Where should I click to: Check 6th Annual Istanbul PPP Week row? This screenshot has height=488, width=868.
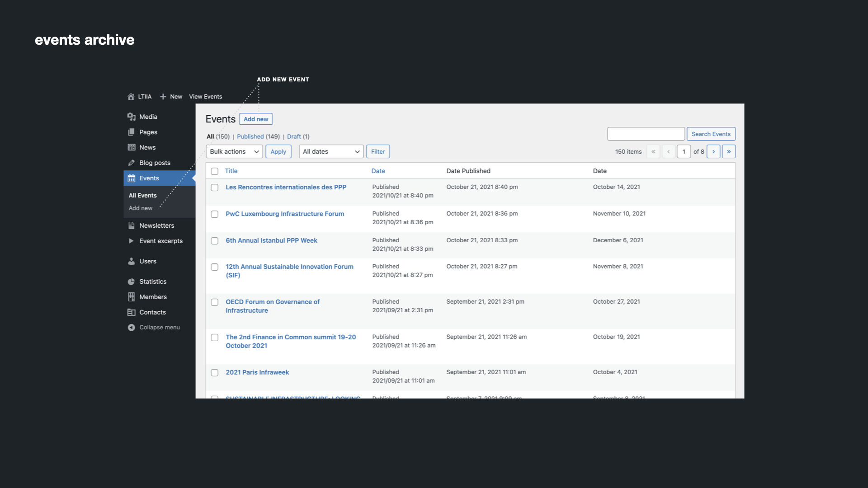coord(215,241)
